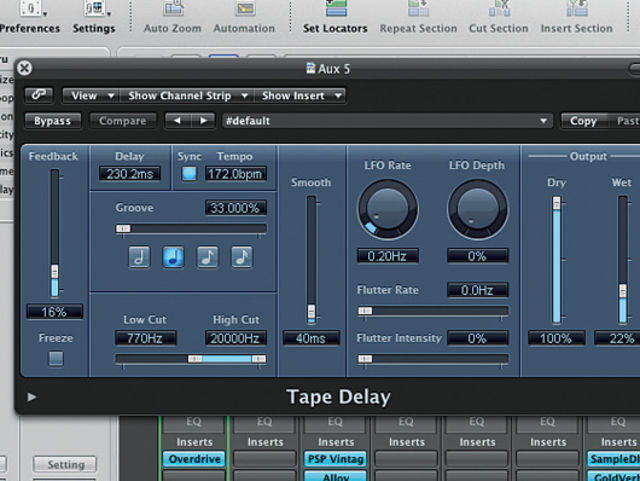
Task: Click the Copy button
Action: pyautogui.click(x=584, y=121)
